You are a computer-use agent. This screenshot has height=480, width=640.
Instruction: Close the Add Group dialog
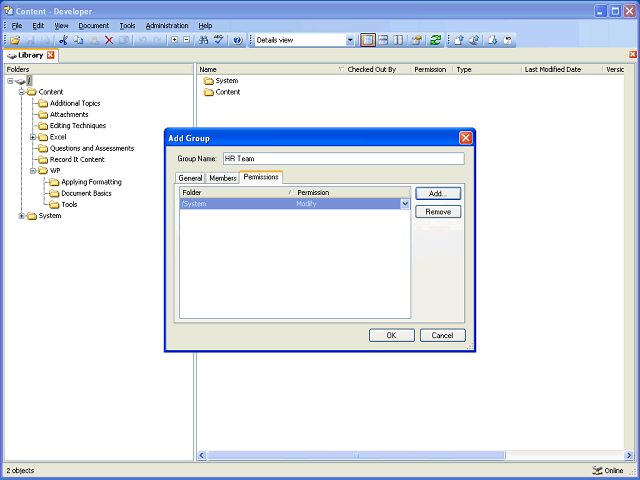[466, 138]
